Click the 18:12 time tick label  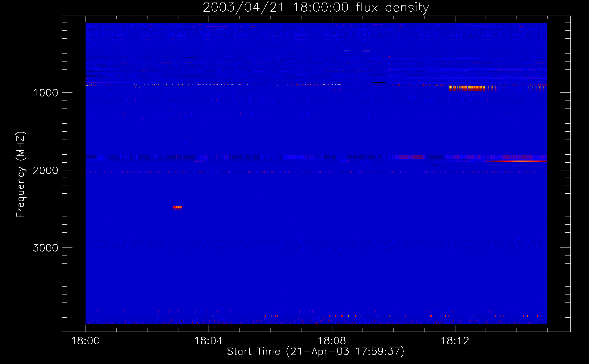point(455,341)
